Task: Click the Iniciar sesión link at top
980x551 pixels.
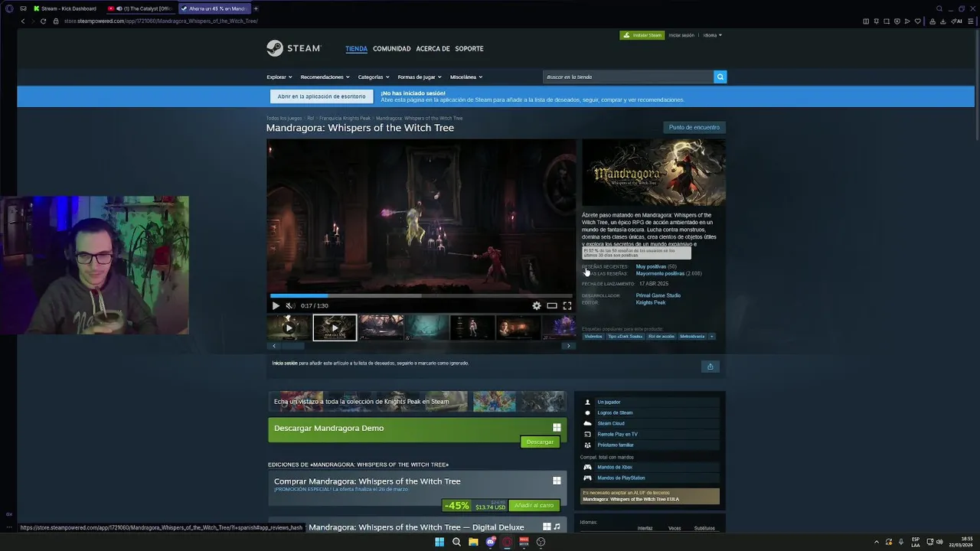Action: tap(681, 35)
